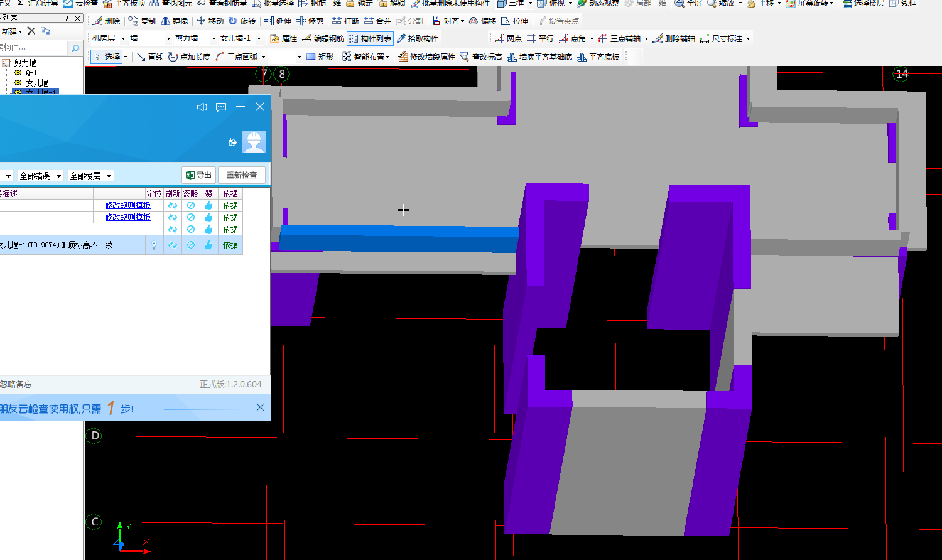This screenshot has height=560, width=942.
Task: Select 两点 two-point axis tool
Action: [509, 38]
